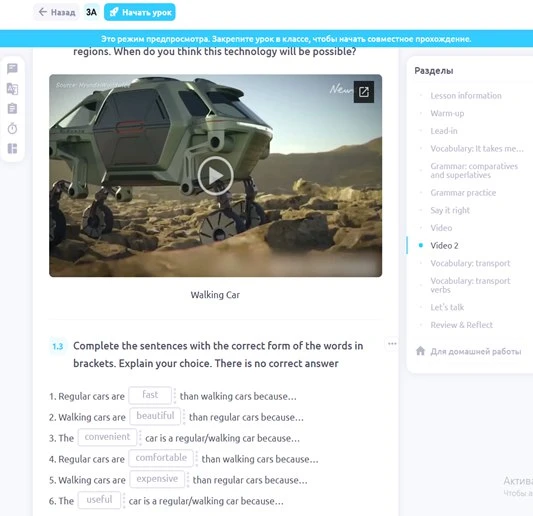This screenshot has width=533, height=516.
Task: Click the drag handle next to useful field
Action: 124,500
